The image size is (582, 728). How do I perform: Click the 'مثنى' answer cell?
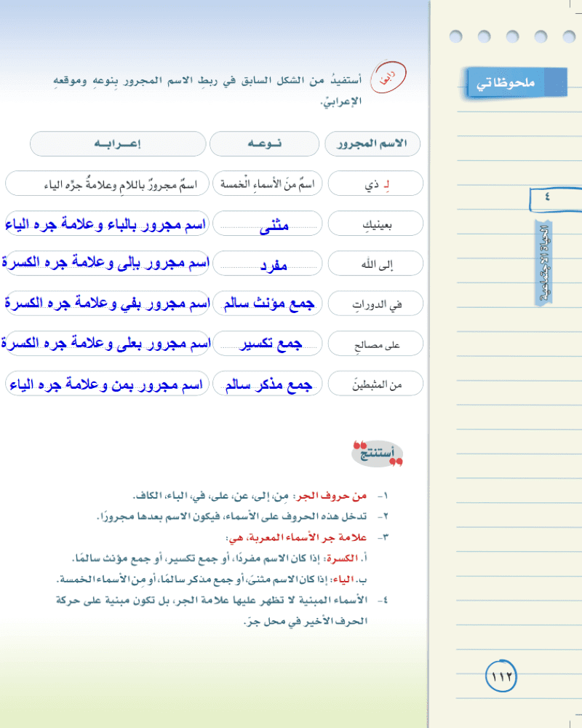point(267,223)
